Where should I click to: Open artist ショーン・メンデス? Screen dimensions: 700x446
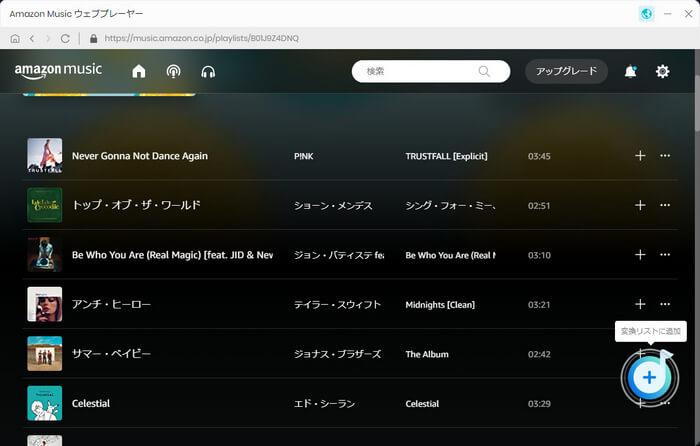pyautogui.click(x=333, y=205)
